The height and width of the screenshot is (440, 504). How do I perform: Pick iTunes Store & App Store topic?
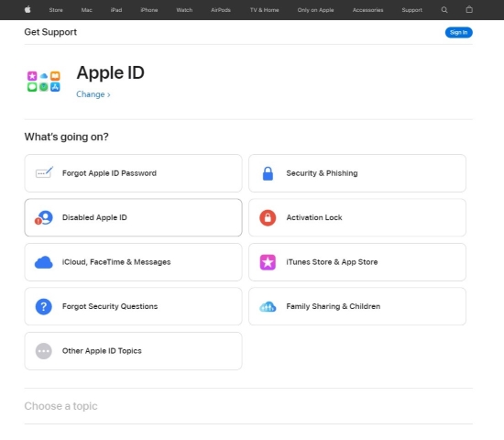(357, 262)
